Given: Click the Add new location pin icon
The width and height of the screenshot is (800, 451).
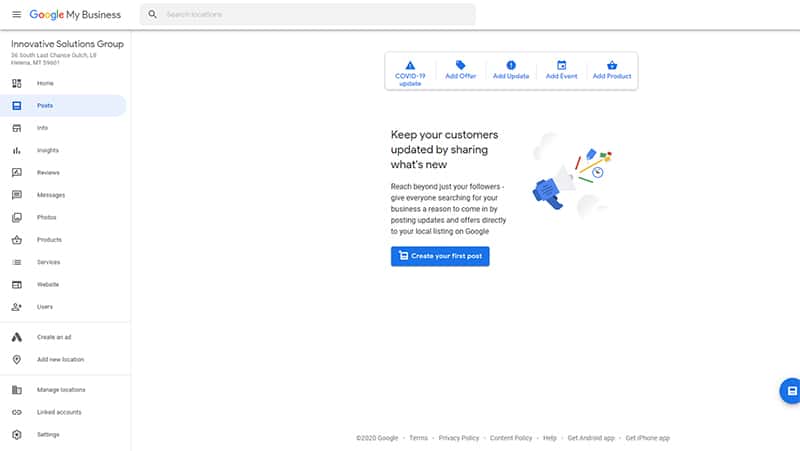Looking at the screenshot, I should pyautogui.click(x=17, y=360).
